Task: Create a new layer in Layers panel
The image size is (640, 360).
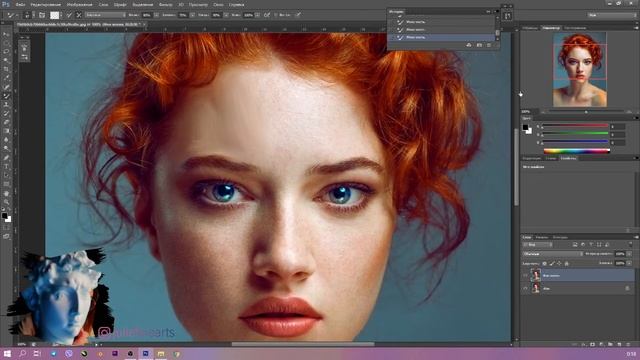Action: [620, 345]
